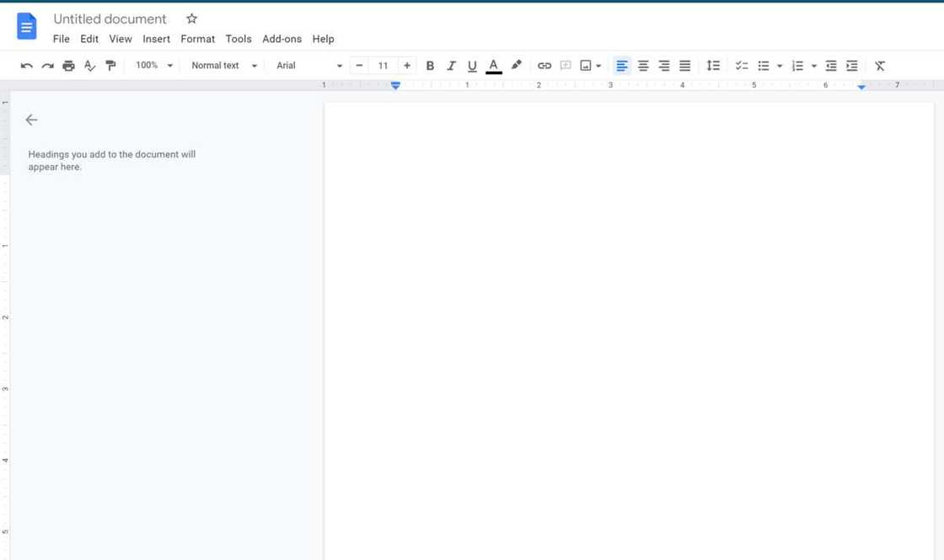Close the outline with the back arrow
This screenshot has width=944, height=560.
click(x=32, y=120)
